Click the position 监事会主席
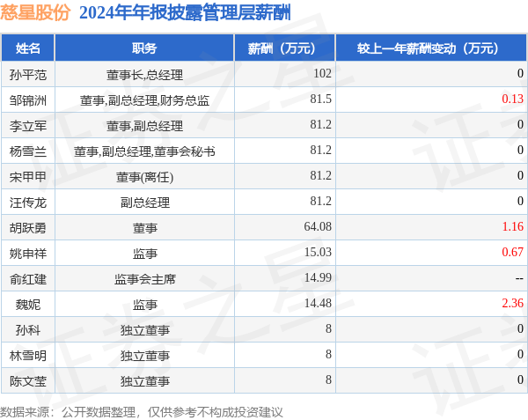 (x=144, y=279)
